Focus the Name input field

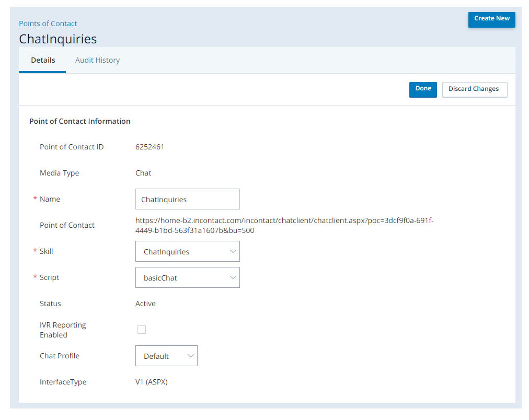pyautogui.click(x=187, y=199)
